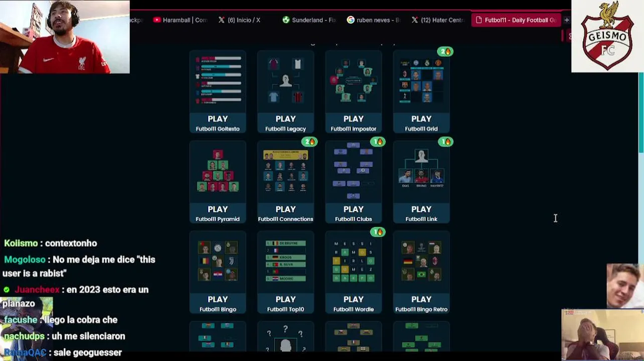Click the green favicon on Sunderland tab

pos(286,20)
